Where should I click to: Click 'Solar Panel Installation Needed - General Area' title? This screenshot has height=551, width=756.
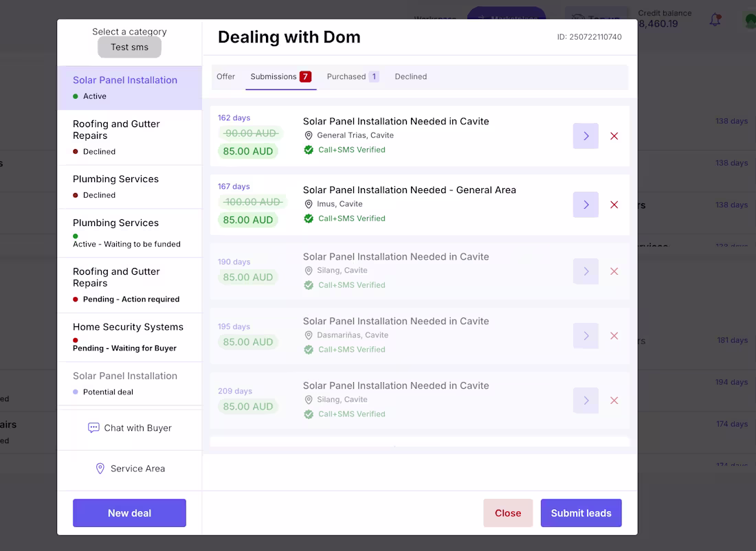[x=410, y=190]
